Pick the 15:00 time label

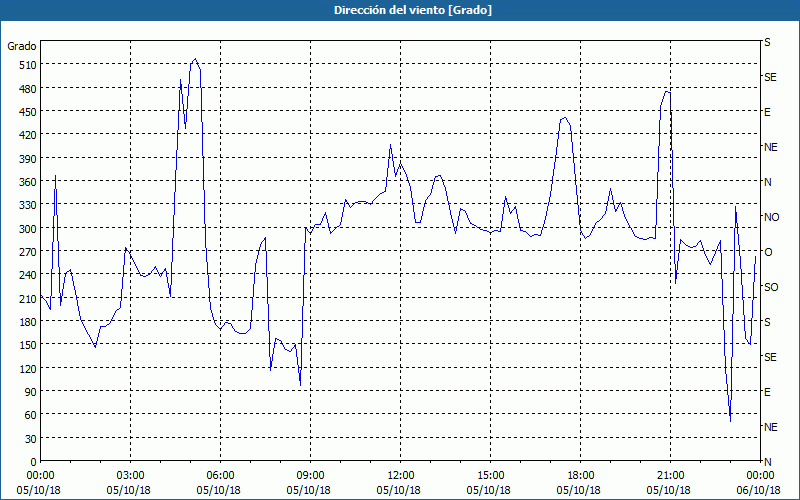[x=491, y=476]
